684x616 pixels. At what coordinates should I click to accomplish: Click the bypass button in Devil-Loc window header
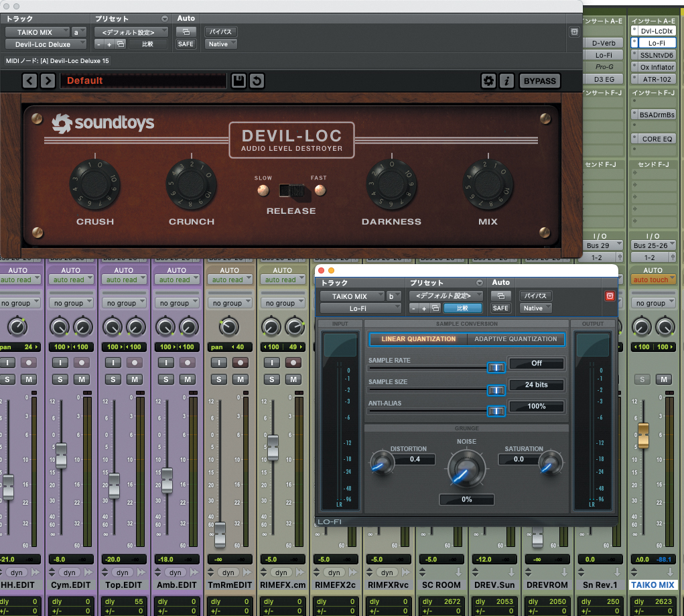click(x=220, y=32)
